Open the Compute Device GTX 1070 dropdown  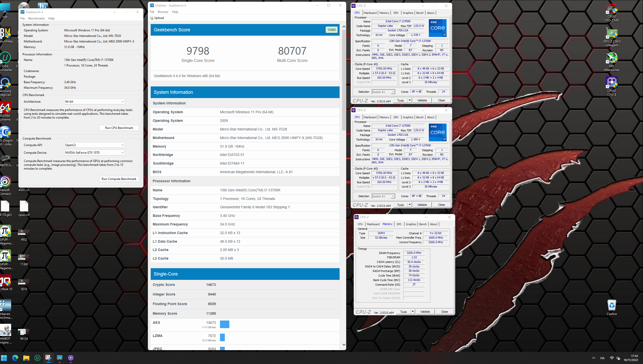point(94,153)
